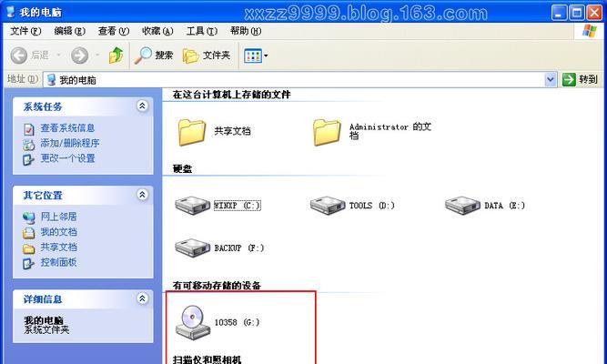
Task: Click the Back (后退) arrow icon
Action: 18,56
